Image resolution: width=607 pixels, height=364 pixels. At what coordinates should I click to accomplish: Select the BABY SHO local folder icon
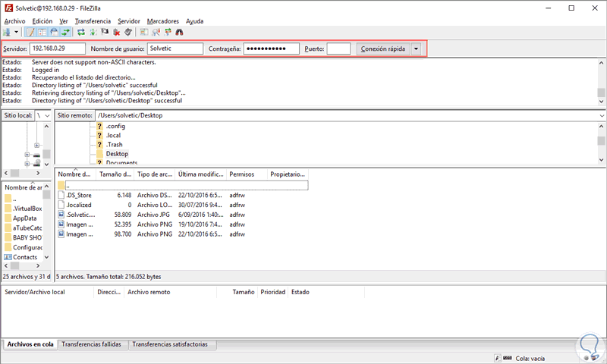(x=8, y=237)
